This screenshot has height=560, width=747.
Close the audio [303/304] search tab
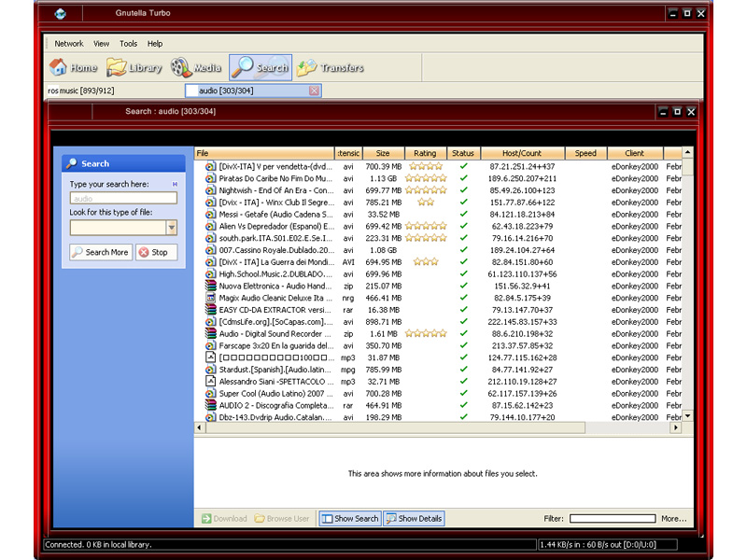tap(314, 91)
